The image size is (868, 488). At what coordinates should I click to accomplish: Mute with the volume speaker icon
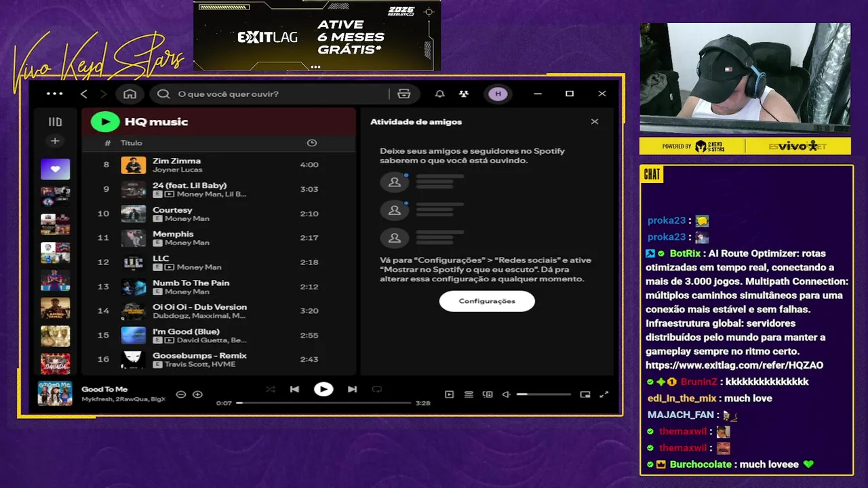[x=506, y=394]
